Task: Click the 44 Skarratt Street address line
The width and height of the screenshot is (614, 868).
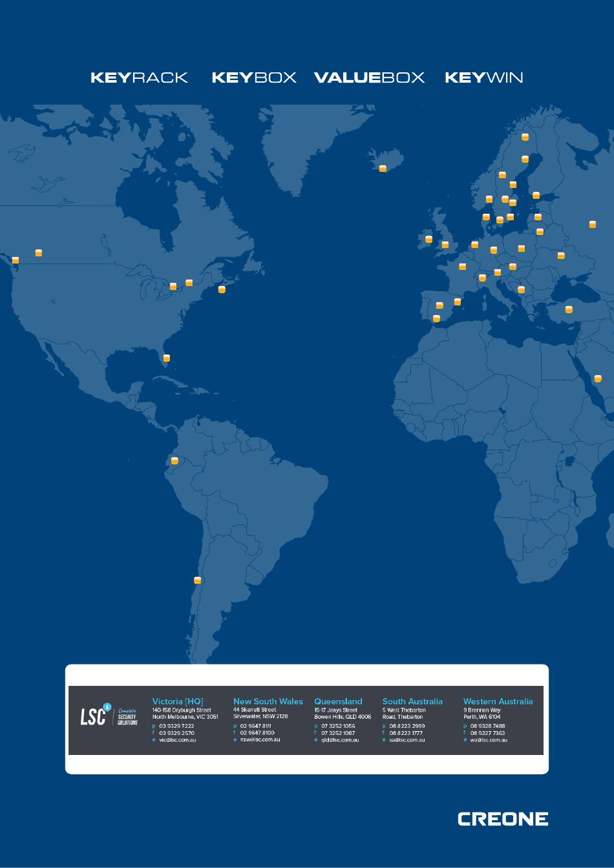Action: pos(255,710)
